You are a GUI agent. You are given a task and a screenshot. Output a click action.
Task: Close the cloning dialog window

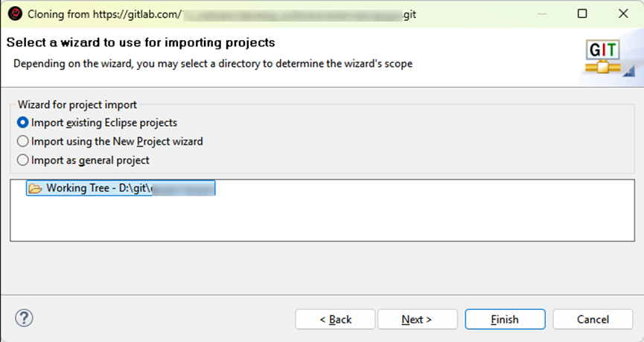click(x=622, y=13)
